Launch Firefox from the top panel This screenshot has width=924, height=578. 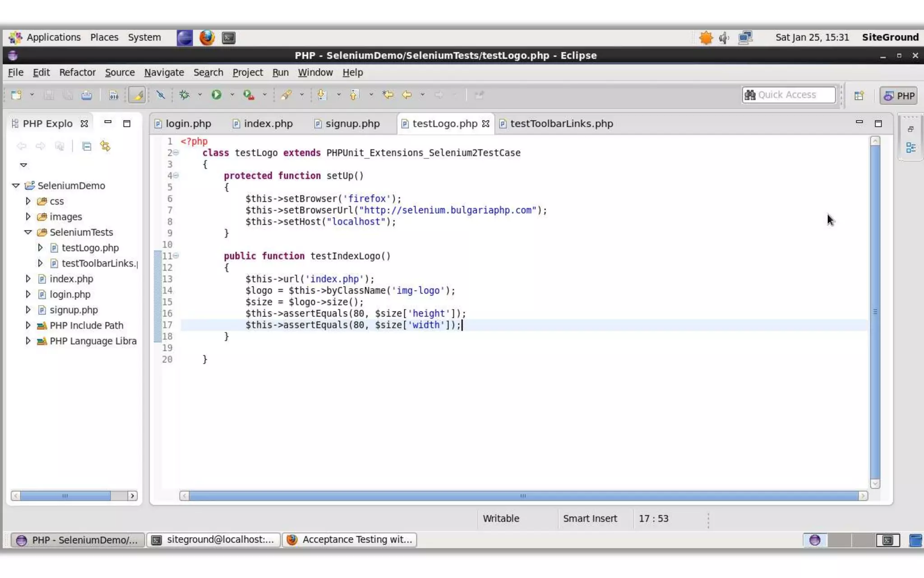(x=207, y=37)
